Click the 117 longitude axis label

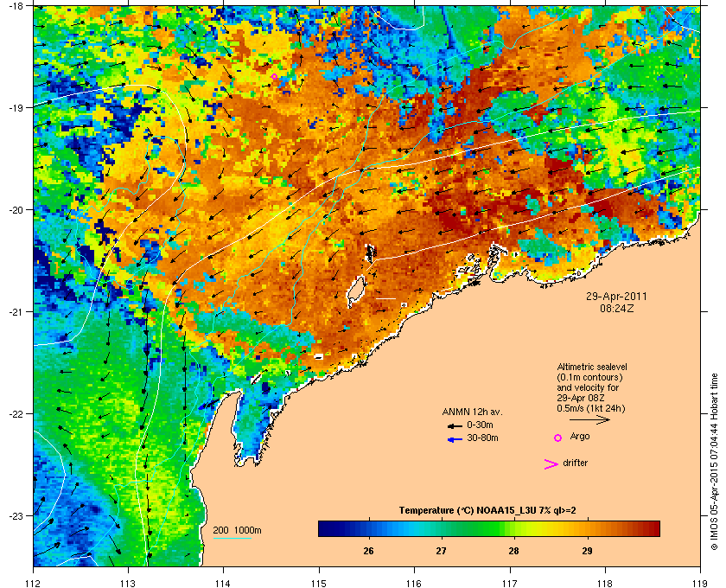[x=509, y=584]
